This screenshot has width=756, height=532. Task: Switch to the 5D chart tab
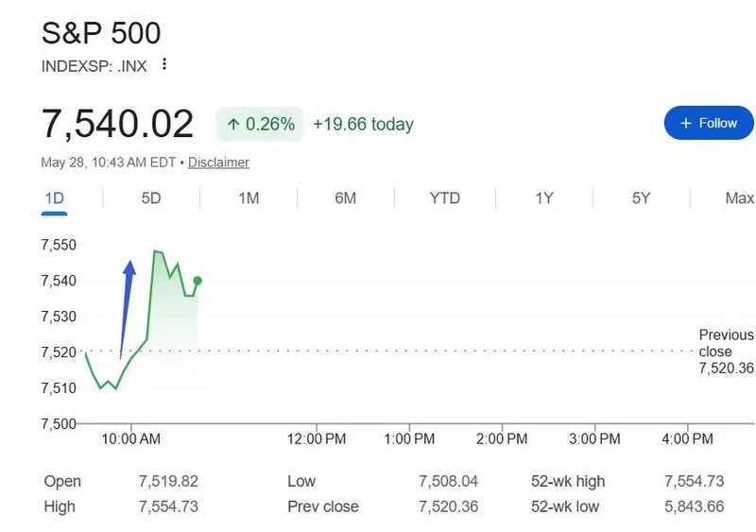[x=151, y=198]
